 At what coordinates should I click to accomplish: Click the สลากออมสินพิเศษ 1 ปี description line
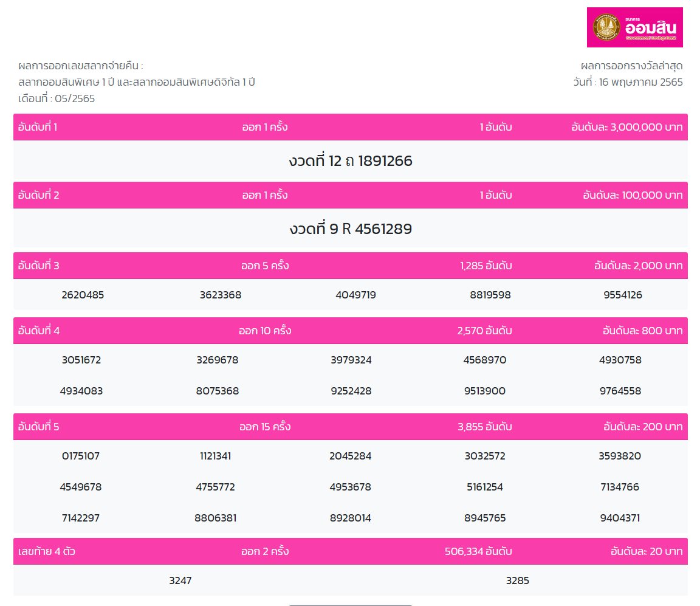(136, 82)
